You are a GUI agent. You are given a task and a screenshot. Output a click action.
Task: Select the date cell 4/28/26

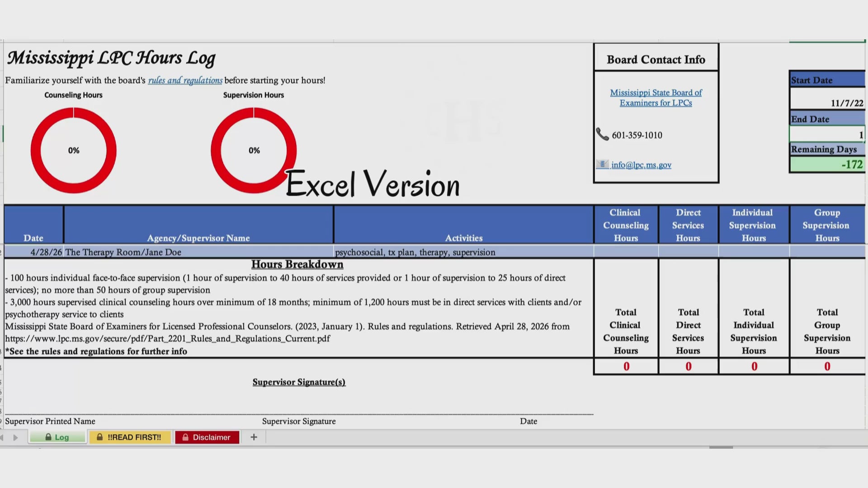[x=34, y=252]
